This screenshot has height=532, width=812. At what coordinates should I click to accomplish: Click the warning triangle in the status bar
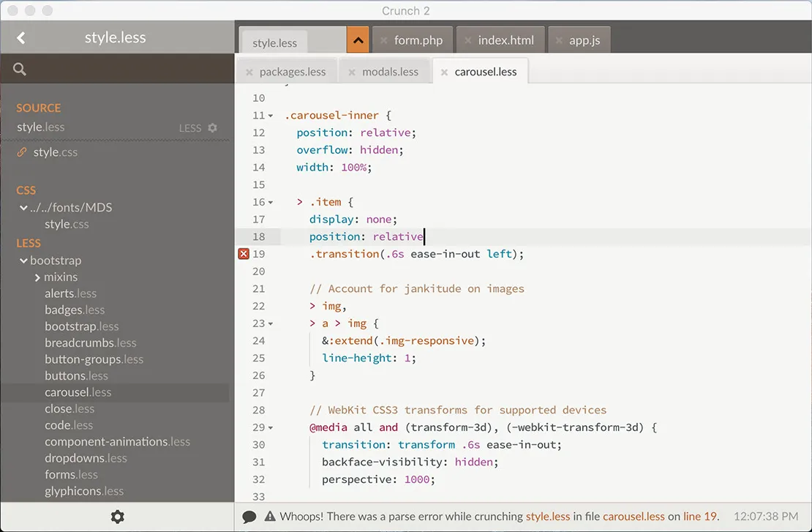(268, 516)
